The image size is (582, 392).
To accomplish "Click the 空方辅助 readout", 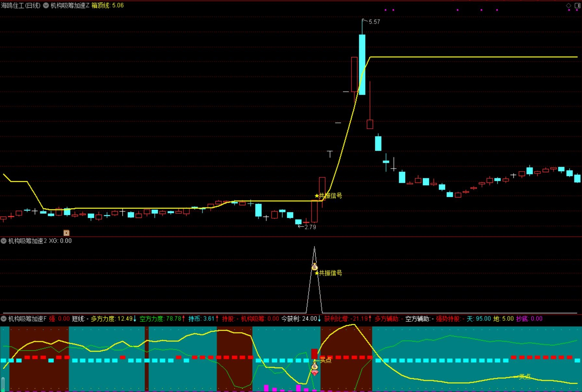I will tap(420, 319).
